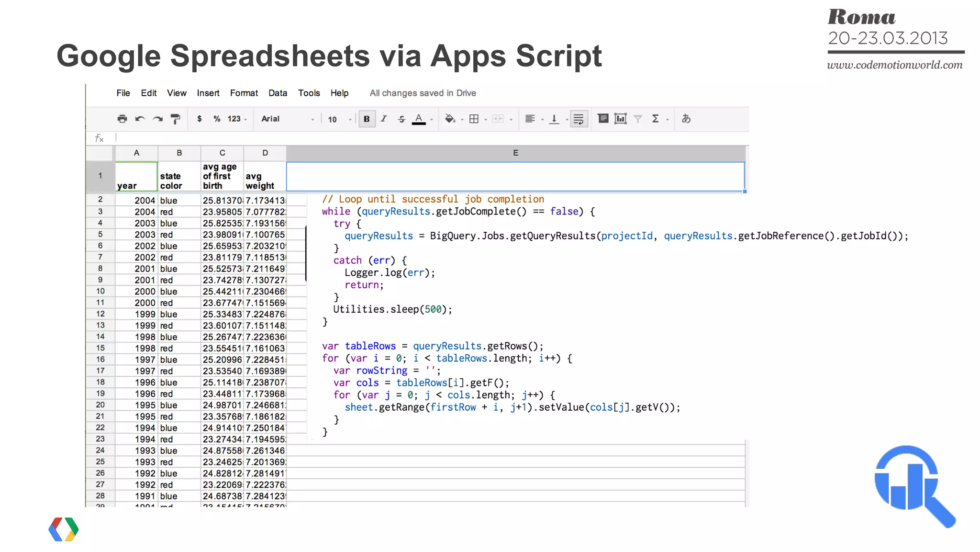980x552 pixels.
Task: Click the 'avg age of first birth' cell
Action: (222, 176)
